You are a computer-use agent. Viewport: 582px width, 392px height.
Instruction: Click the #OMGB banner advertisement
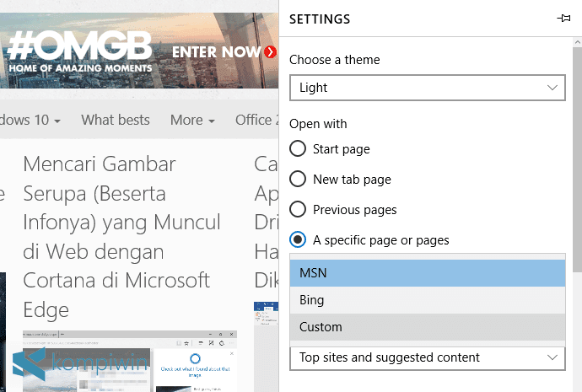80,52
